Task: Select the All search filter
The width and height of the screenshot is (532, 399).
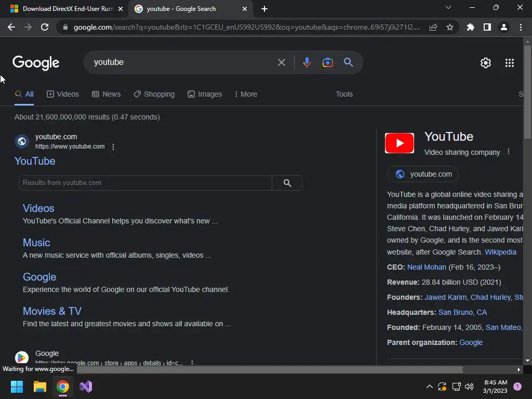Action: [x=24, y=94]
